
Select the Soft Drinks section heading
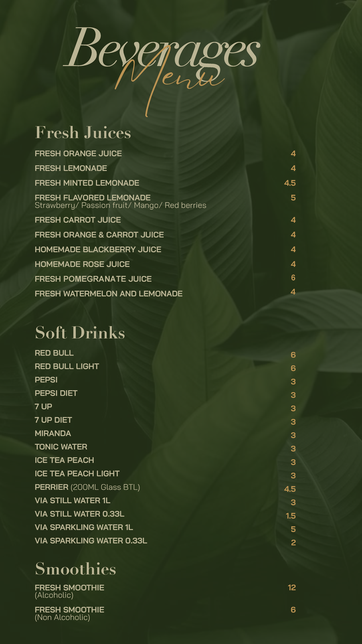click(80, 333)
